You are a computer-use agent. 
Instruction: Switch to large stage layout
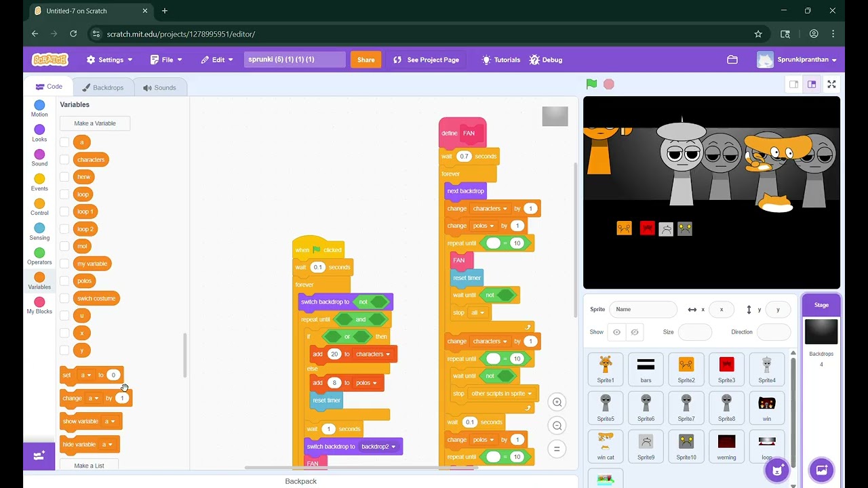812,84
